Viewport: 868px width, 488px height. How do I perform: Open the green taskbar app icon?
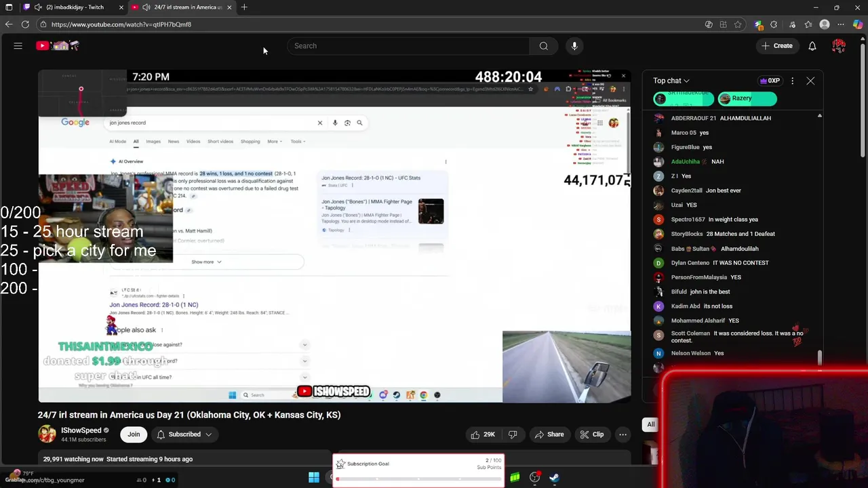point(515,477)
